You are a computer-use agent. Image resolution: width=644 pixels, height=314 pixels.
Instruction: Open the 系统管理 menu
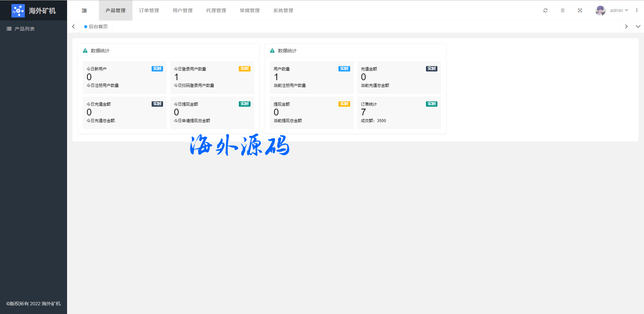pyautogui.click(x=283, y=11)
